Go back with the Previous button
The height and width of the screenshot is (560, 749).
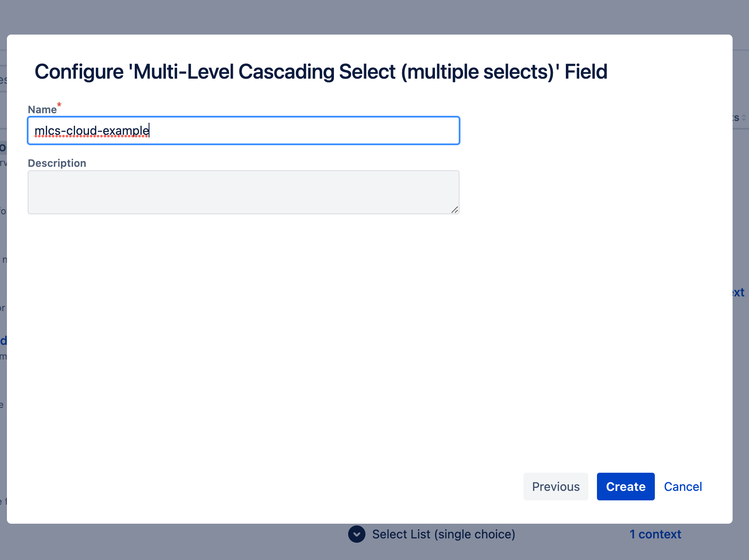click(x=556, y=487)
